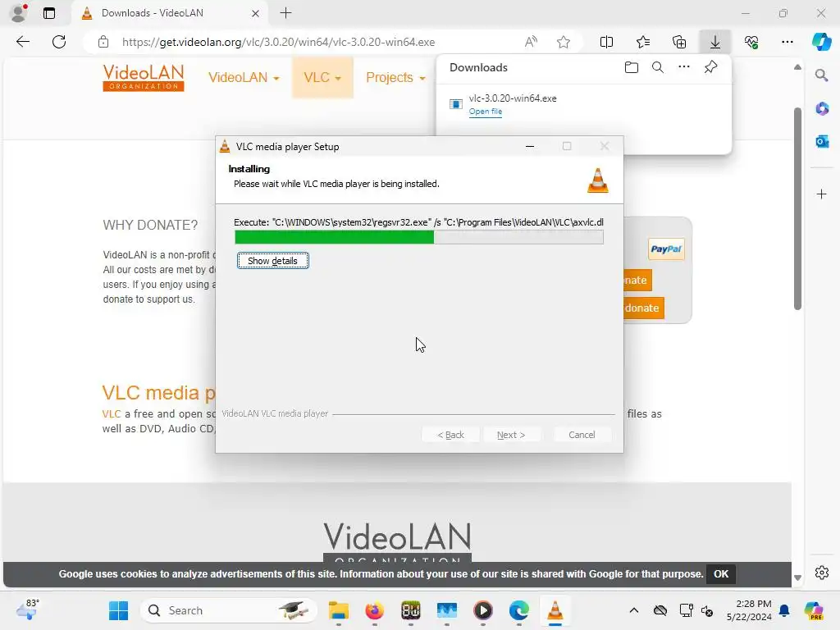
Task: Click the VLC installer taskbar icon
Action: click(555, 610)
